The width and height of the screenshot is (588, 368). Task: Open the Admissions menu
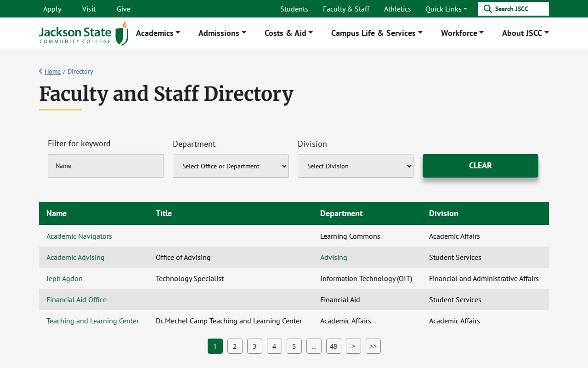point(222,33)
